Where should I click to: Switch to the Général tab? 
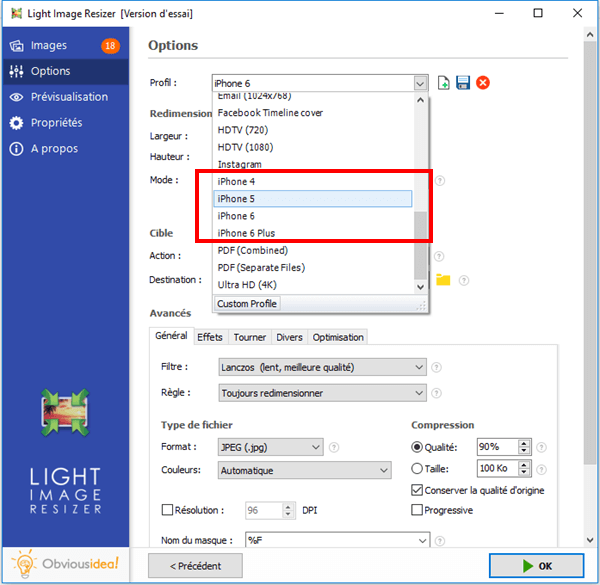click(x=171, y=336)
